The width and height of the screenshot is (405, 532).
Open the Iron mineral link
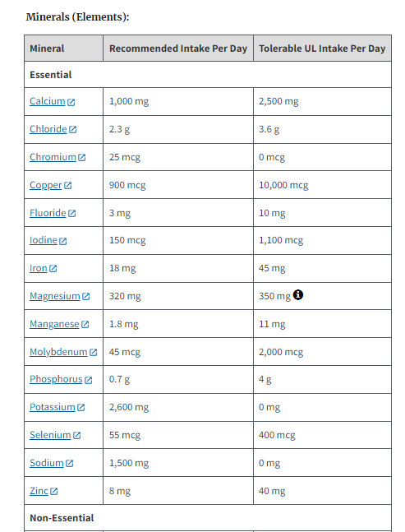(39, 268)
